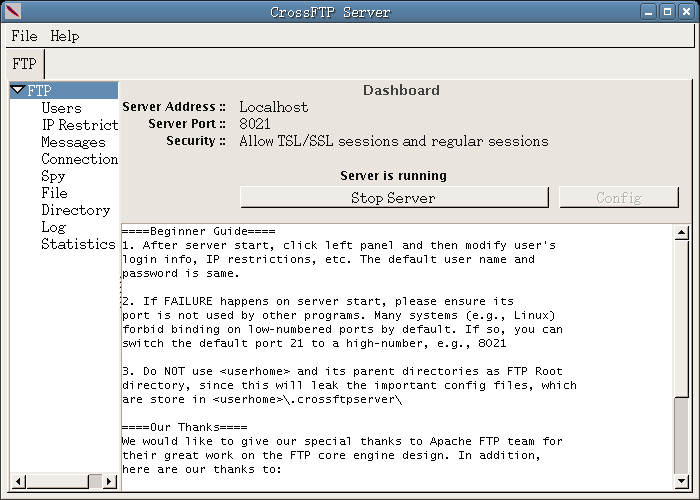Open the Spy tree item

point(53,176)
